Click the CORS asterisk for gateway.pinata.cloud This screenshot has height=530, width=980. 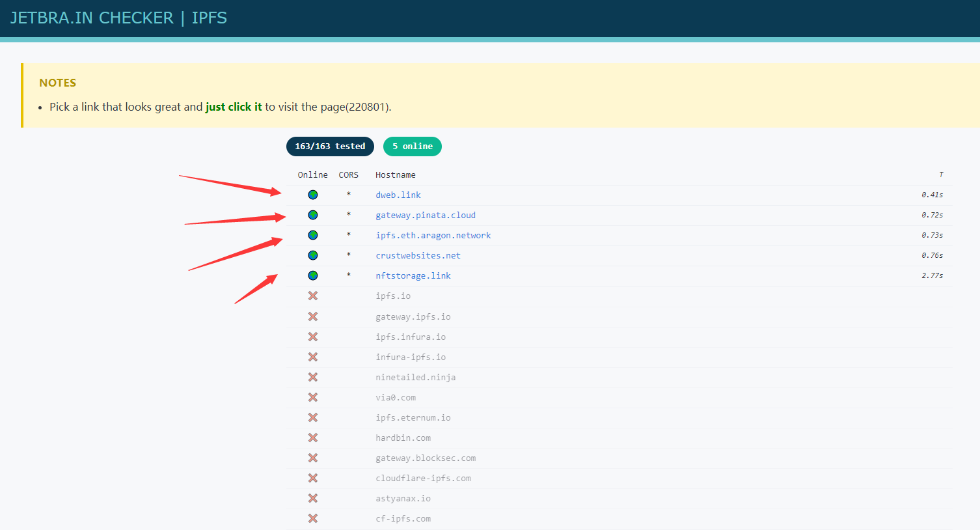click(349, 215)
